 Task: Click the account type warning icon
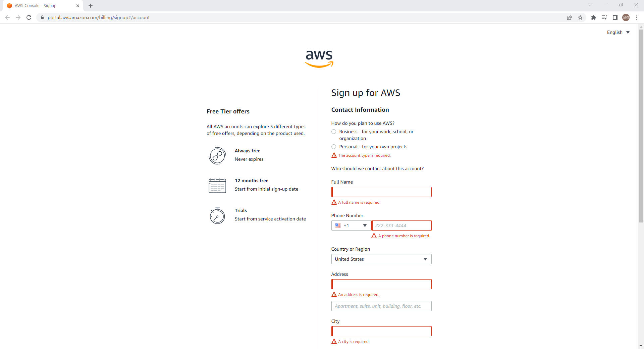(x=334, y=155)
